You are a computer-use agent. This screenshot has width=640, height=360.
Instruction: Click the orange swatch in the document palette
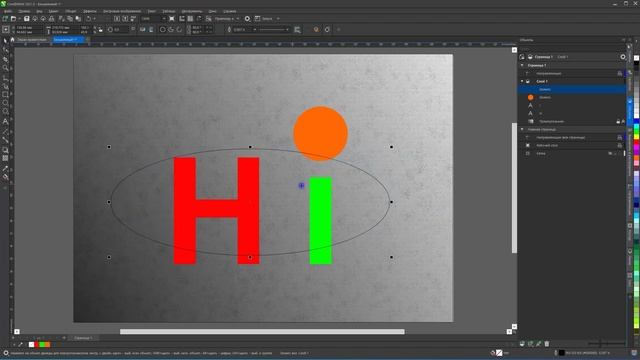click(47, 344)
